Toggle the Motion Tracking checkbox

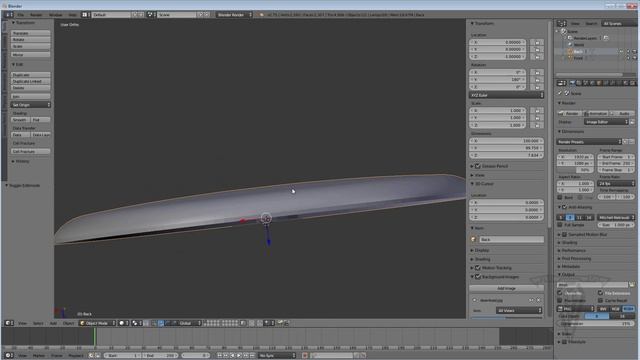(x=478, y=268)
